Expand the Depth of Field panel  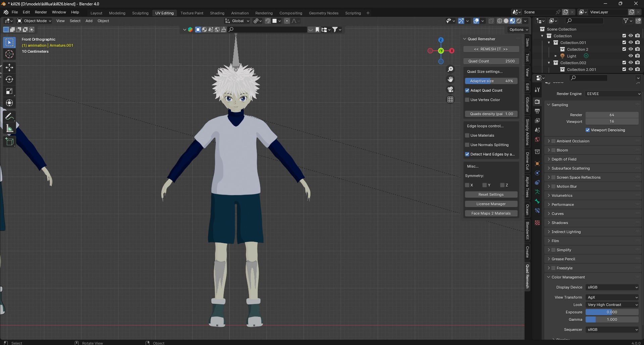tap(549, 159)
